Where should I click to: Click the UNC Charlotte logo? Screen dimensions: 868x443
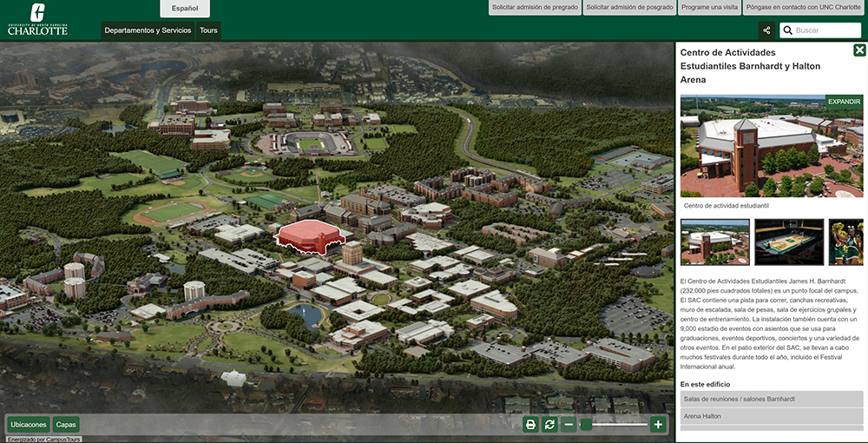pos(37,19)
